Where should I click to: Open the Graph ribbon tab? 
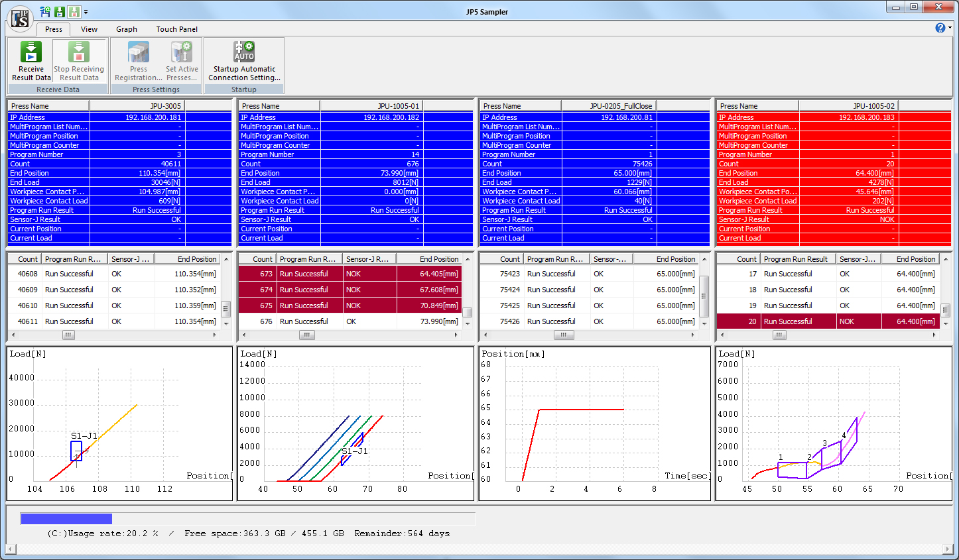[x=127, y=29]
